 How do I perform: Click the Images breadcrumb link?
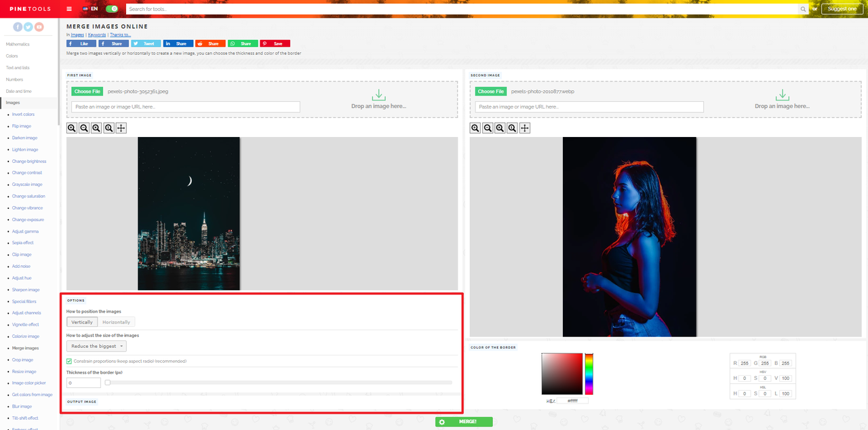click(77, 35)
